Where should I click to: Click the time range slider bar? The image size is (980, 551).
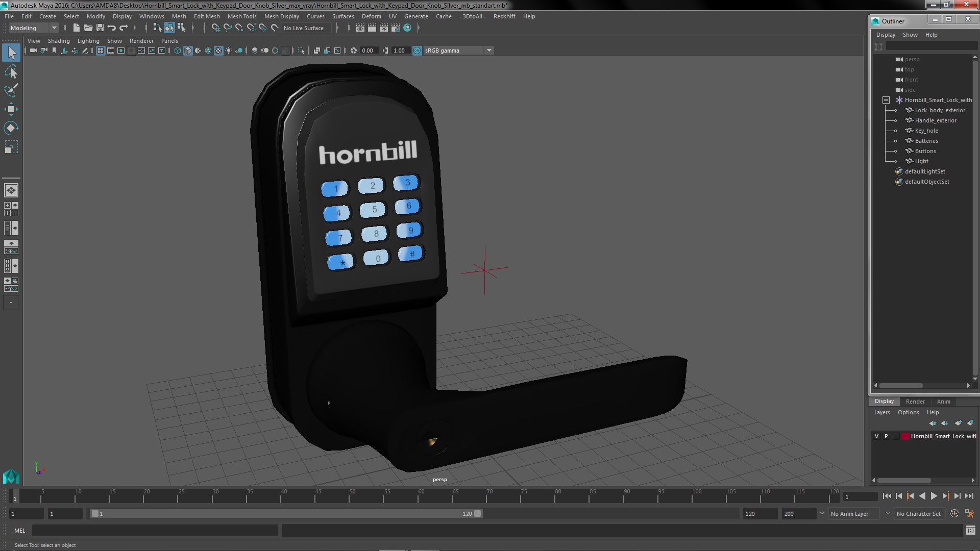[x=286, y=514]
